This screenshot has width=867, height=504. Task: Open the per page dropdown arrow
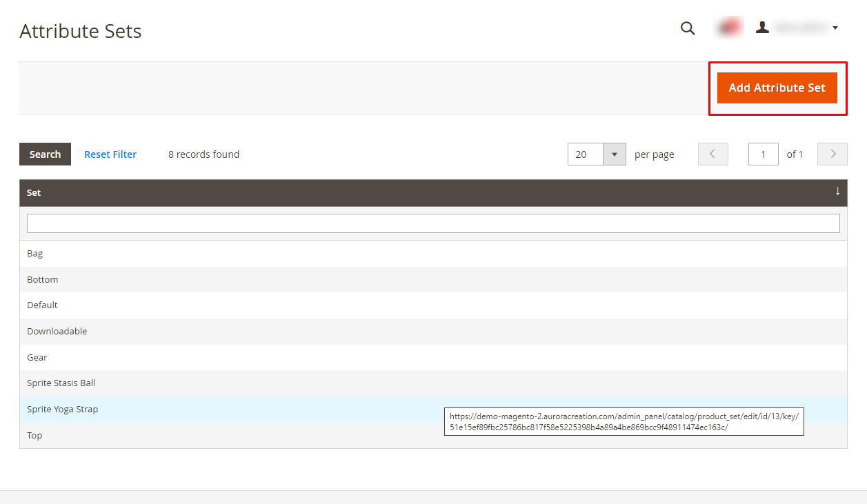pyautogui.click(x=614, y=154)
